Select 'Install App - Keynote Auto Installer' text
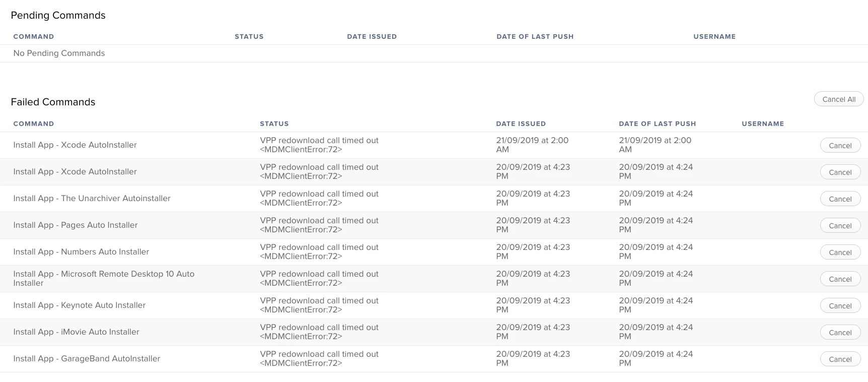Viewport: 868px width, 382px height. click(x=80, y=305)
